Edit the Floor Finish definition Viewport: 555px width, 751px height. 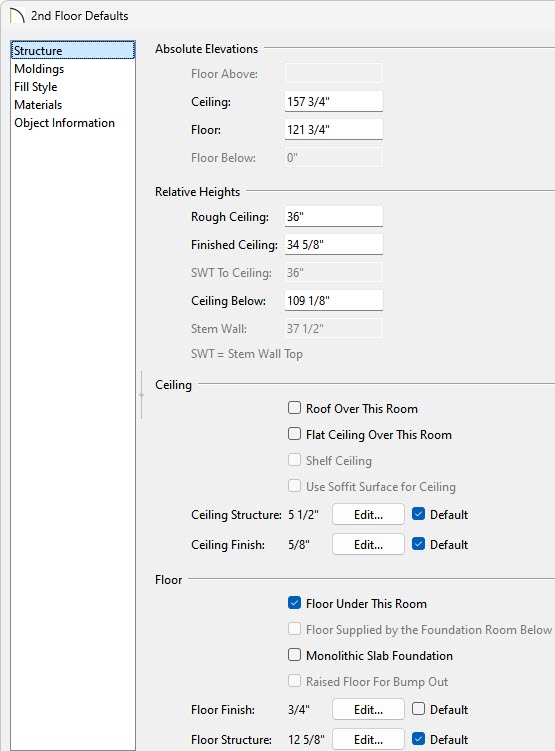(368, 709)
